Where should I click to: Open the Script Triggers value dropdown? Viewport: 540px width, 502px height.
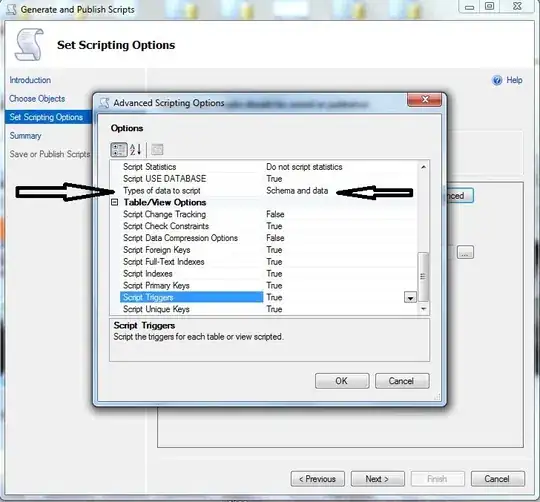(410, 297)
